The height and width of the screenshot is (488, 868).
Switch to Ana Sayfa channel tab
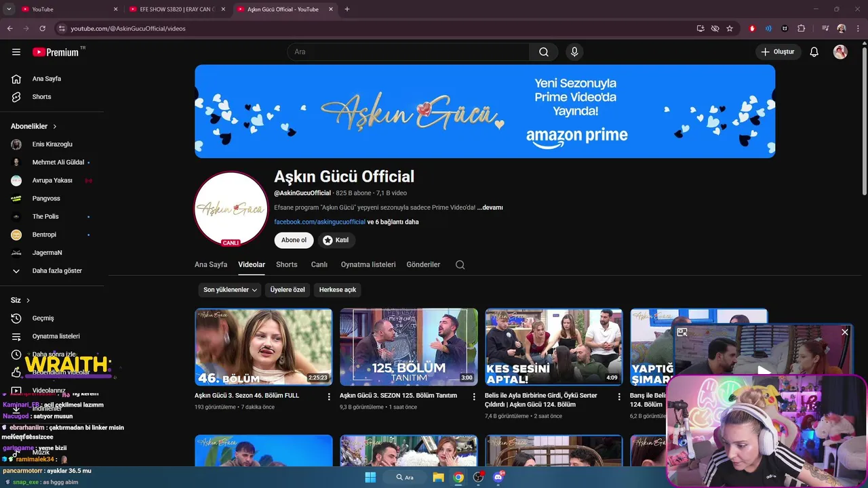point(211,264)
